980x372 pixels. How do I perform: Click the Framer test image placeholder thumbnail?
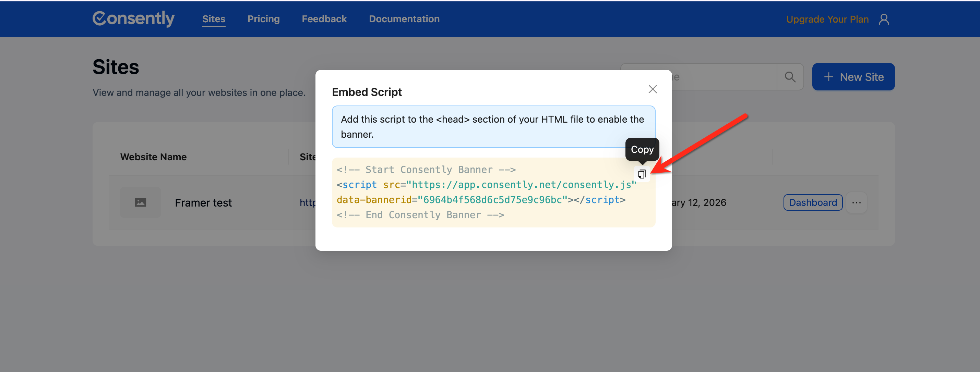tap(140, 202)
